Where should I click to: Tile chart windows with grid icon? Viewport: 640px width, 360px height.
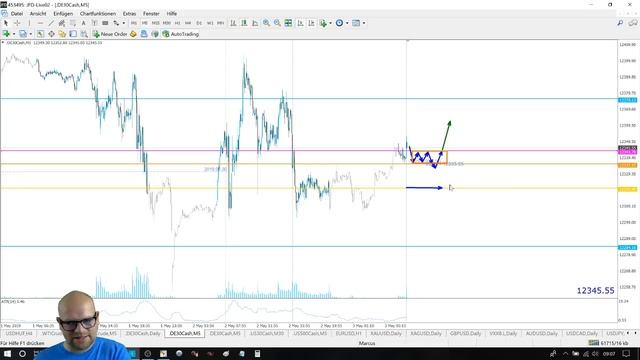pos(288,23)
